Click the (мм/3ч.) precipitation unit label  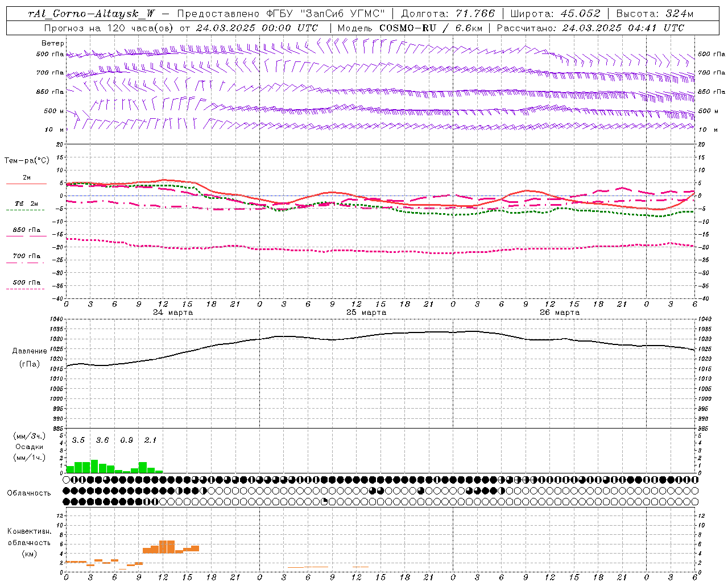pyautogui.click(x=30, y=436)
